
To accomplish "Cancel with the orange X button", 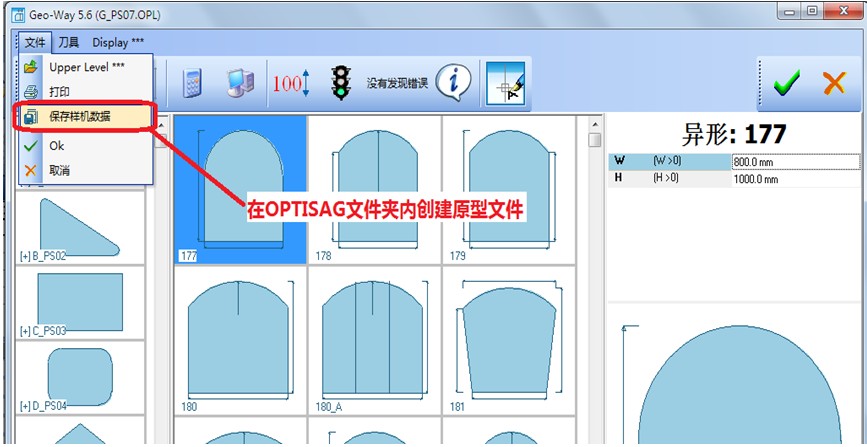I will coord(834,83).
